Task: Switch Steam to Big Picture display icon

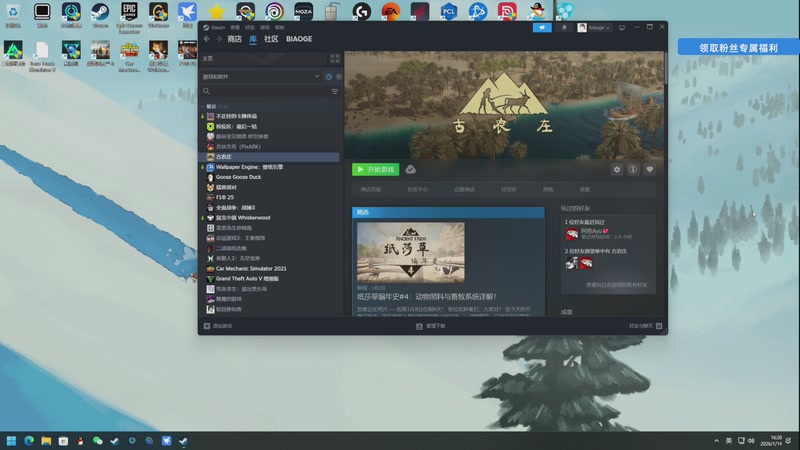Action: point(622,28)
